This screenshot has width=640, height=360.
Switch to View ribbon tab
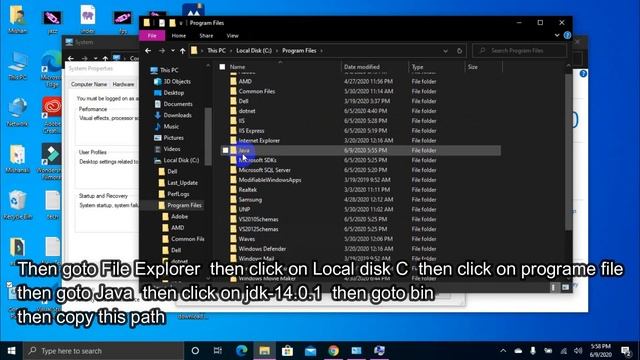232,36
